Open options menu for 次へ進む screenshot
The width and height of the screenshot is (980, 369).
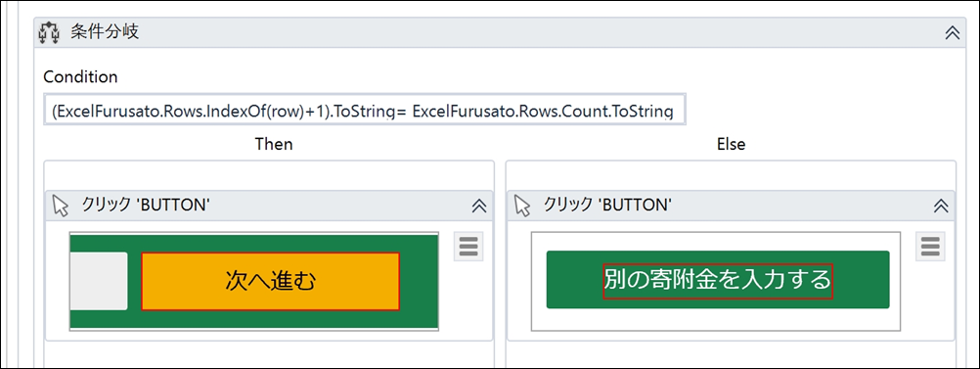(x=468, y=247)
